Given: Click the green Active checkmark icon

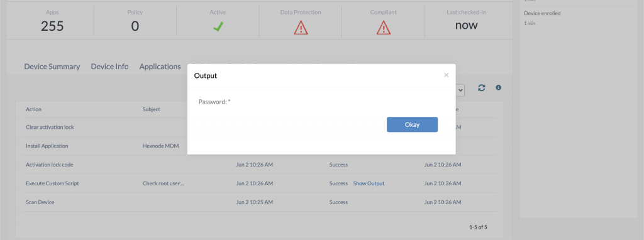Looking at the screenshot, I should tap(218, 27).
